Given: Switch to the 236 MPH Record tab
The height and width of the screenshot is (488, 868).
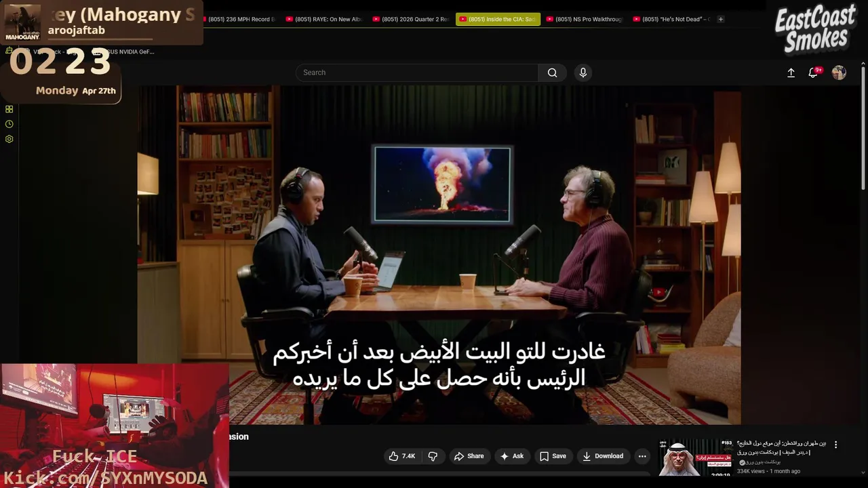Looking at the screenshot, I should coord(237,19).
